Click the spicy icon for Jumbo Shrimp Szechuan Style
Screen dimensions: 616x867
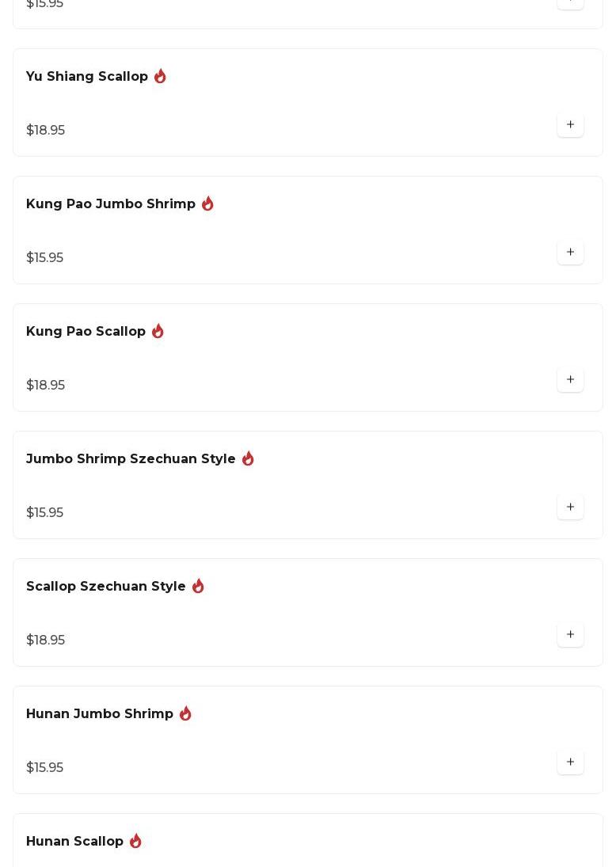pos(248,458)
